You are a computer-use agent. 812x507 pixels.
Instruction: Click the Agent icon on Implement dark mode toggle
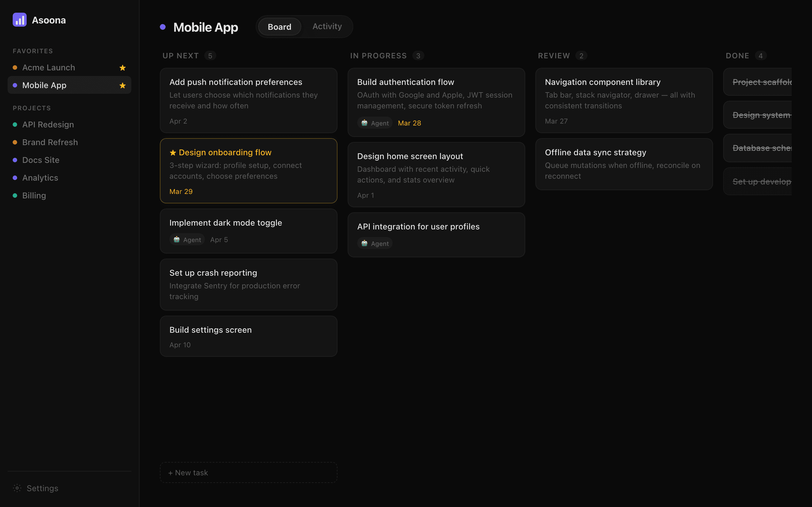click(x=176, y=240)
